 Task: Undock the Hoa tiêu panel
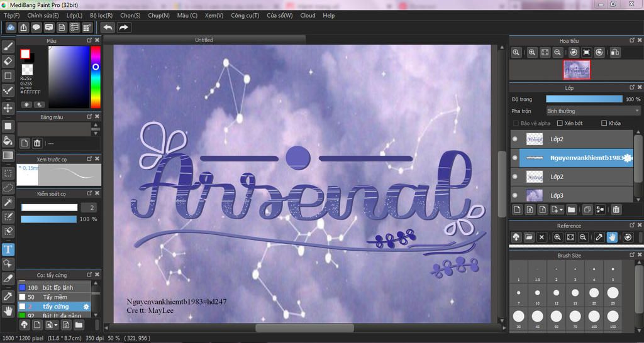click(631, 40)
